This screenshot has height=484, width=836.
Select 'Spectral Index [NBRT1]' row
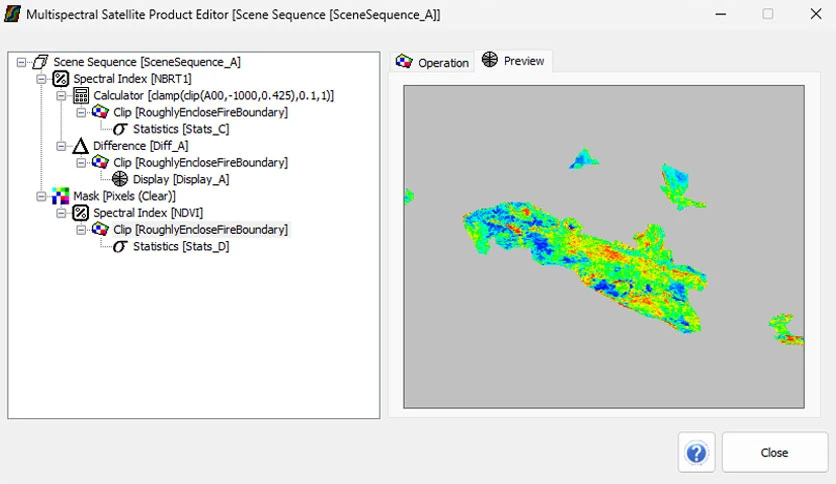(x=132, y=79)
